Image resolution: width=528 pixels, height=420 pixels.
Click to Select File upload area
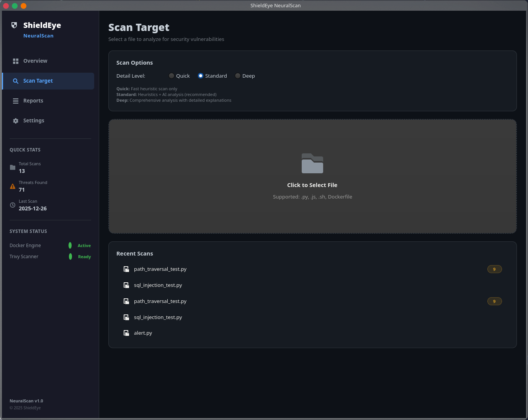pyautogui.click(x=312, y=176)
